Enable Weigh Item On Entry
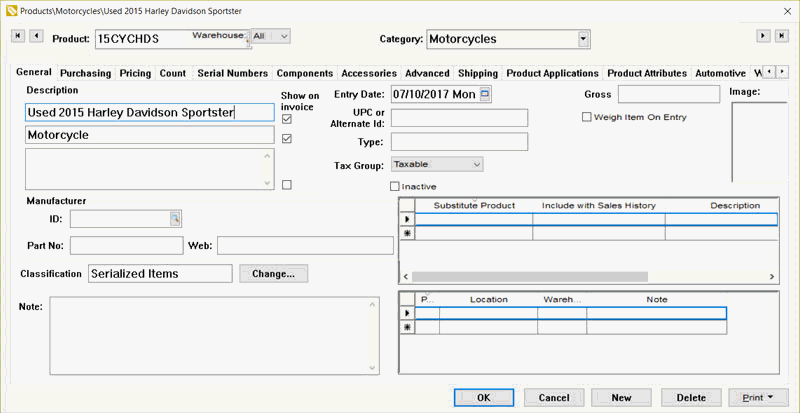 pos(587,117)
